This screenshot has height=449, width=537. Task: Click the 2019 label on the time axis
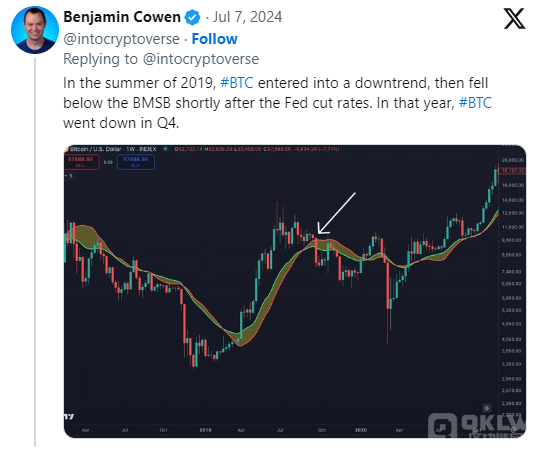[205, 430]
